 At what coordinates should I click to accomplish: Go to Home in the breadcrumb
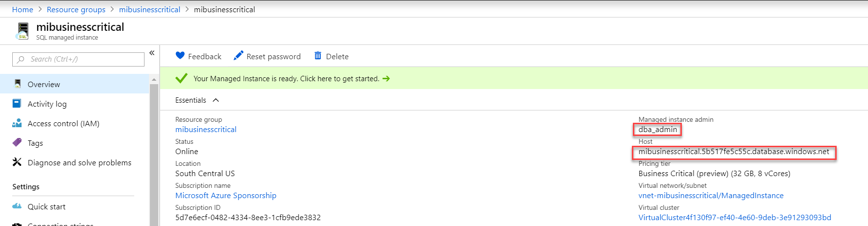(x=23, y=9)
